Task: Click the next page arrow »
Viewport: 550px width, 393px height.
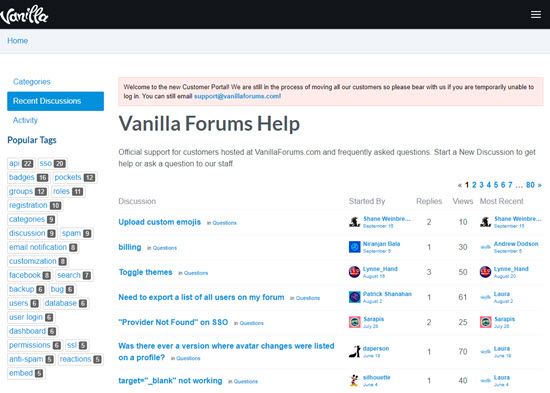Action: [539, 185]
